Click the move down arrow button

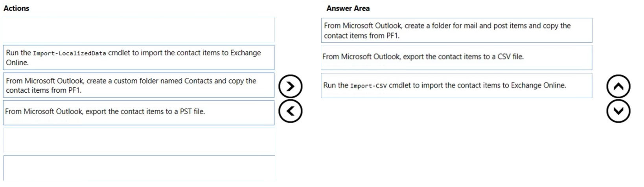point(618,111)
